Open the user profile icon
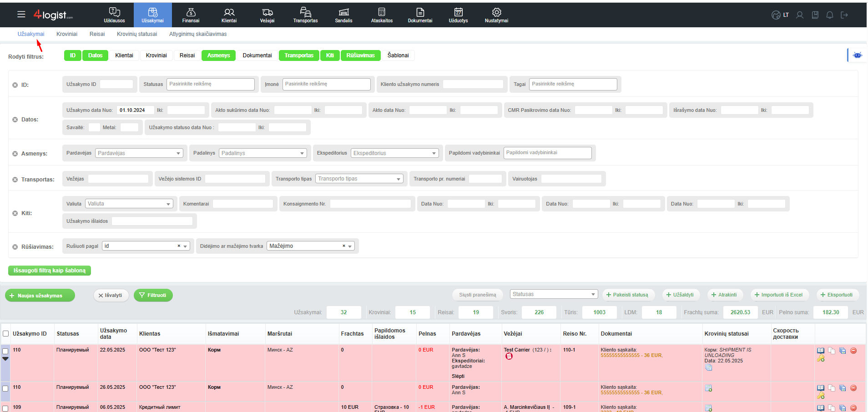 tap(800, 15)
